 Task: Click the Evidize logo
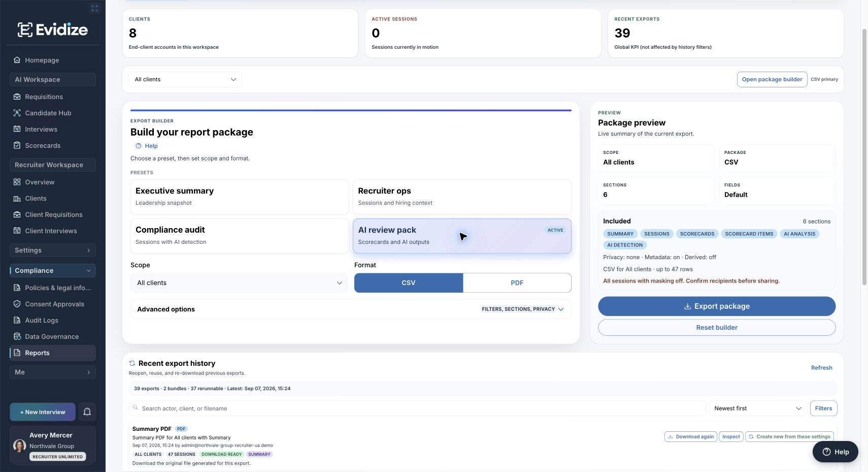(x=53, y=29)
